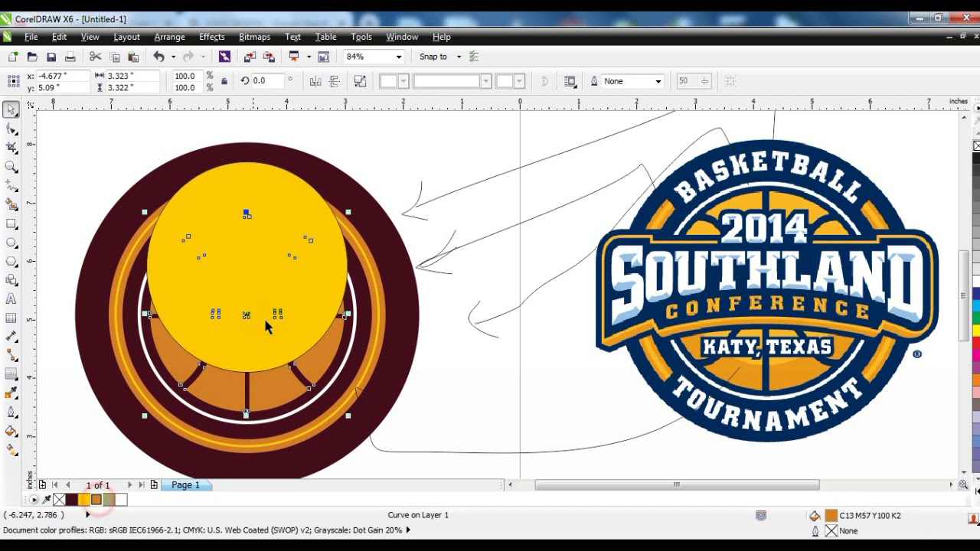
Task: Open the navigator magnifier at scrollbar corner
Action: pyautogui.click(x=963, y=484)
